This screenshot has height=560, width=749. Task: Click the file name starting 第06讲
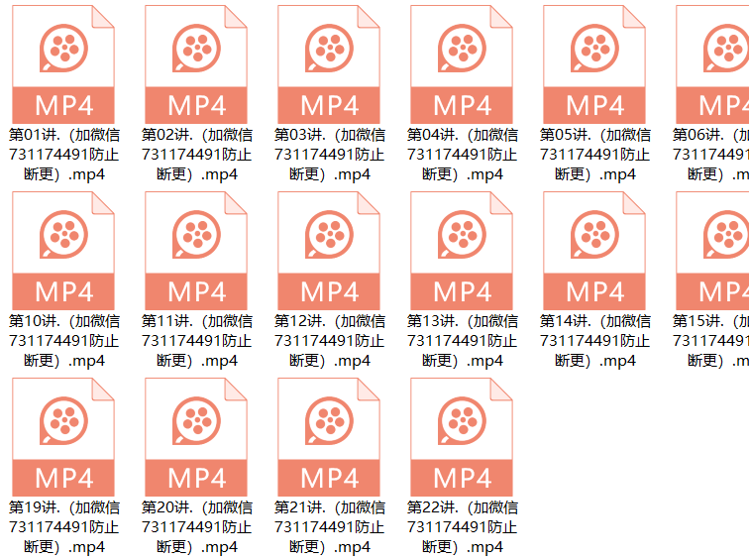(710, 155)
